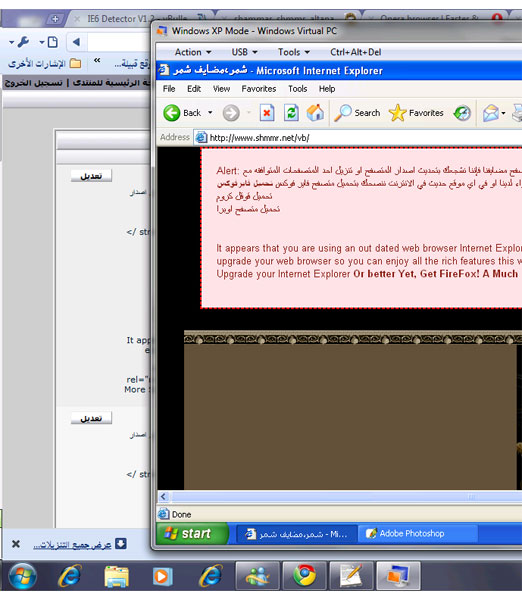Open the second Internet Explorer taskbar icon
This screenshot has height=600, width=522.
210,576
